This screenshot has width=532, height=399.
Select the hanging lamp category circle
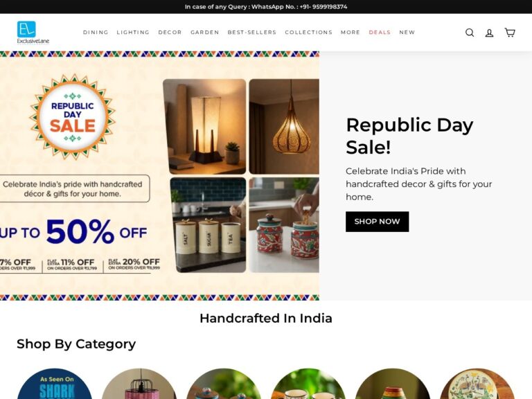139,384
